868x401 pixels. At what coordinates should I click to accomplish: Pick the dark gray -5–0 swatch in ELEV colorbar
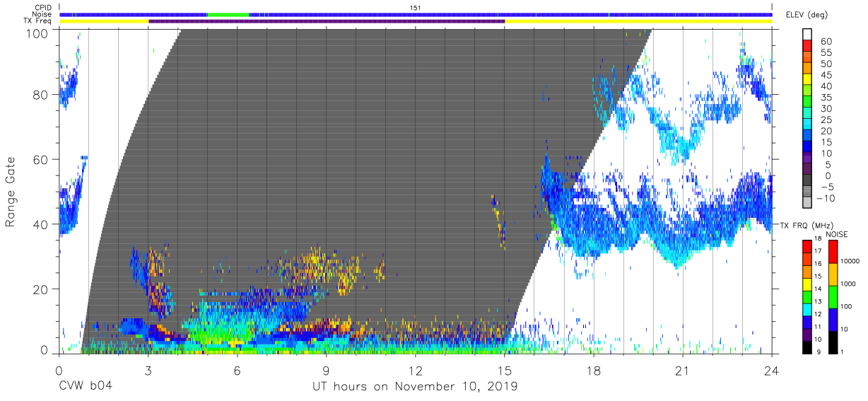(807, 181)
